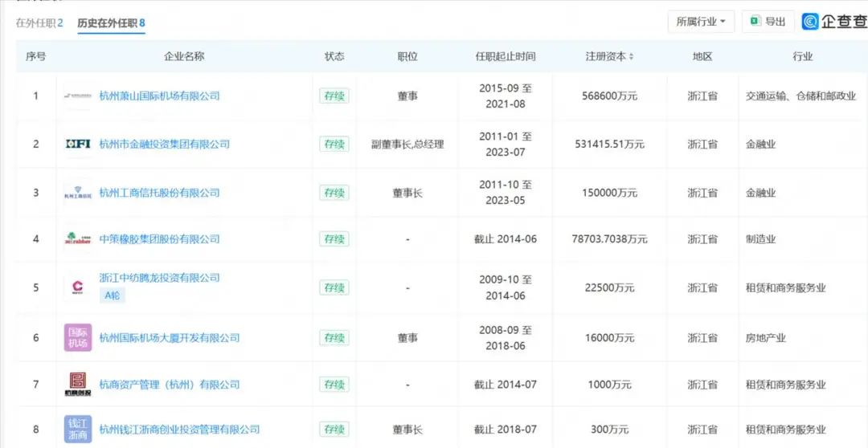Open logo of 杭州工商信托股份有限公司
Image resolution: width=868 pixels, height=448 pixels.
click(77, 193)
